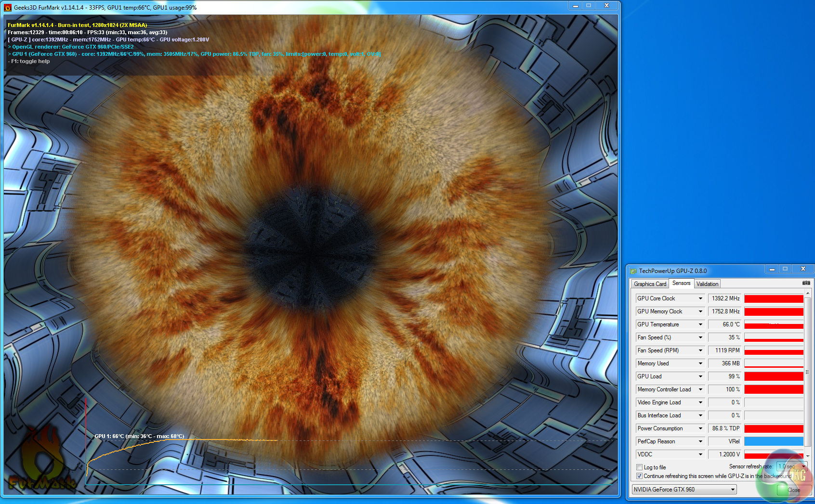
Task: Click the 0 % Video Engine Load value
Action: pos(725,402)
